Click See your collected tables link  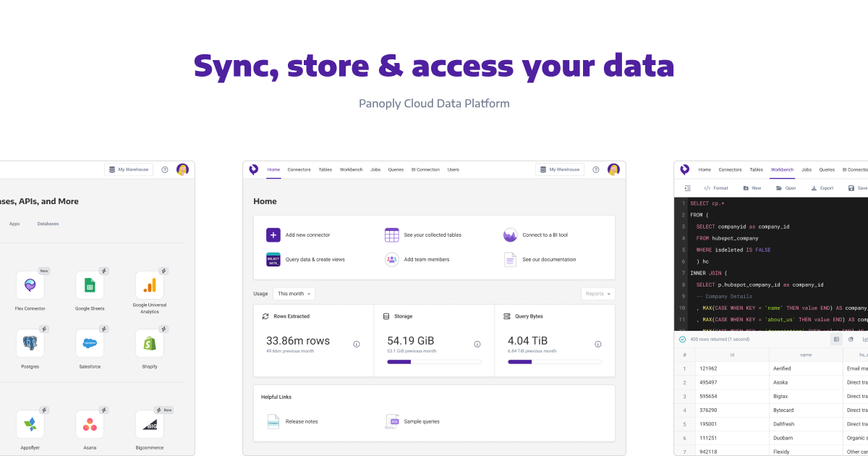pyautogui.click(x=433, y=235)
